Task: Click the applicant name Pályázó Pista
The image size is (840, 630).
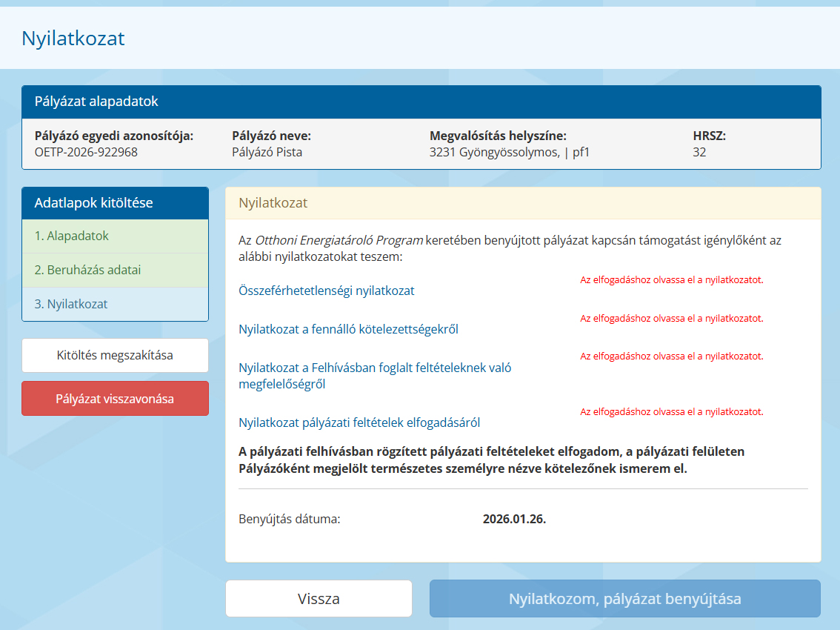Action: 267,153
